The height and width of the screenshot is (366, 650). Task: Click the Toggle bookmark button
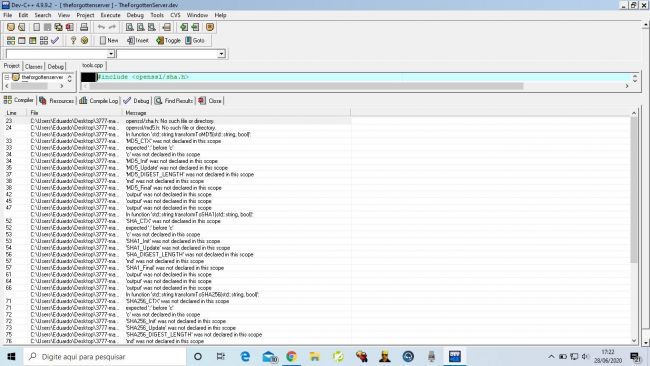168,40
